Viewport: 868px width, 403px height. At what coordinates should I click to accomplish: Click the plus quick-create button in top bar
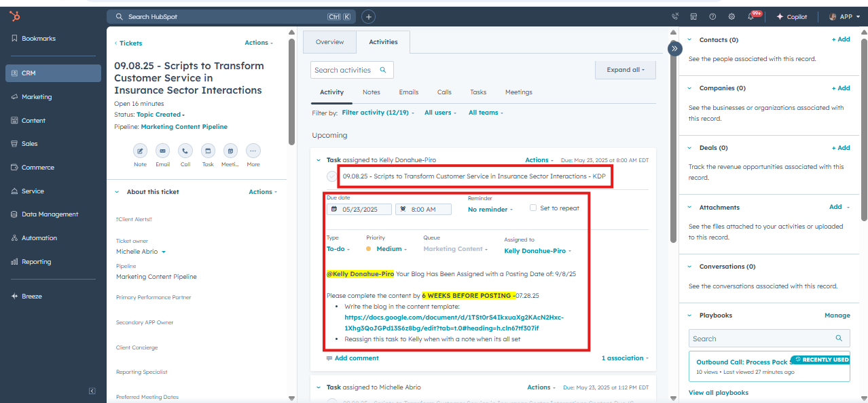369,16
